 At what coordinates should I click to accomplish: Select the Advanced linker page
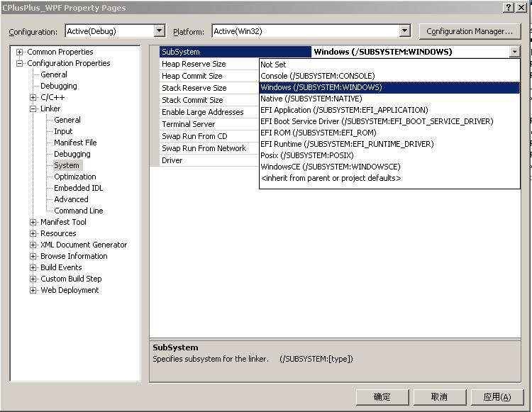(71, 199)
